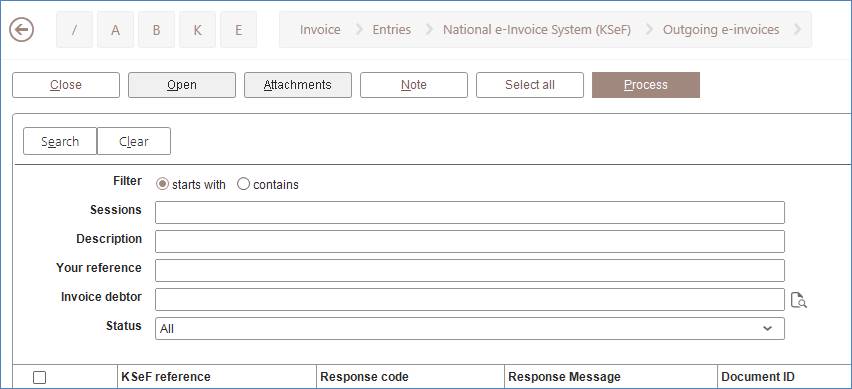Click the back arrow icon

click(x=22, y=29)
